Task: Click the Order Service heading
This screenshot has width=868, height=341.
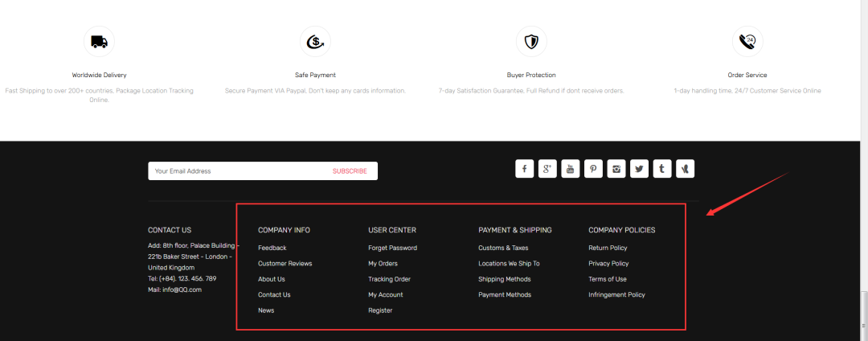Action: pyautogui.click(x=747, y=75)
